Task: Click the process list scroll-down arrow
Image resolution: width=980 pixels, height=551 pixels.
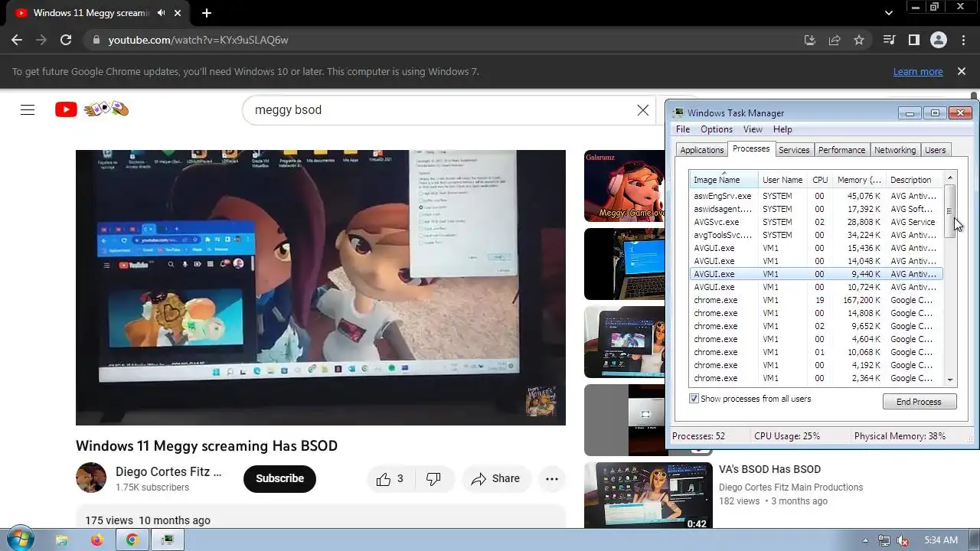Action: [x=950, y=380]
